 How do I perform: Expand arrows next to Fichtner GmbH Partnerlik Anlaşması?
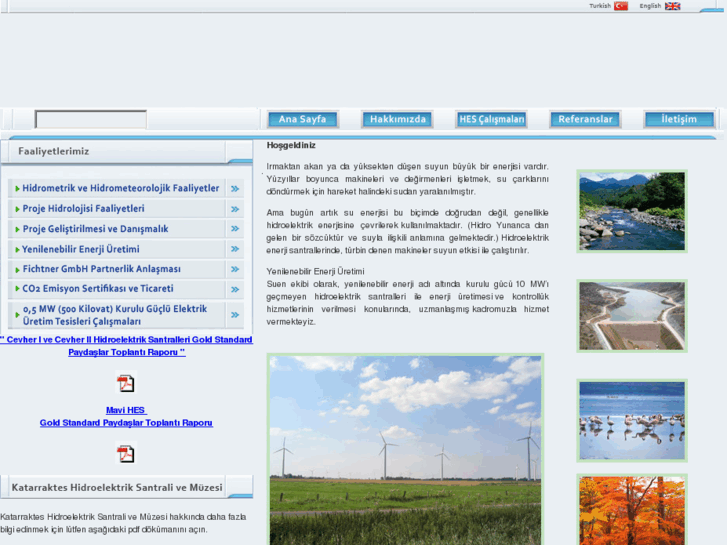click(235, 269)
